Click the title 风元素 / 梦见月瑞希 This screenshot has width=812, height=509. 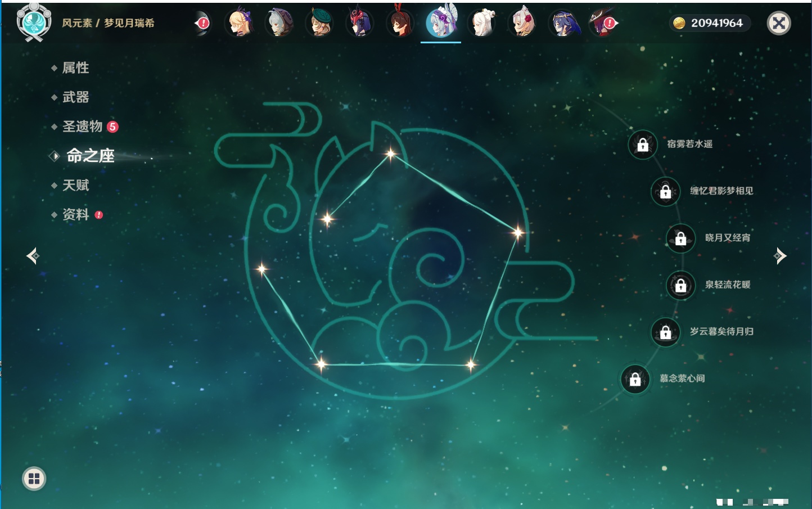click(x=108, y=23)
